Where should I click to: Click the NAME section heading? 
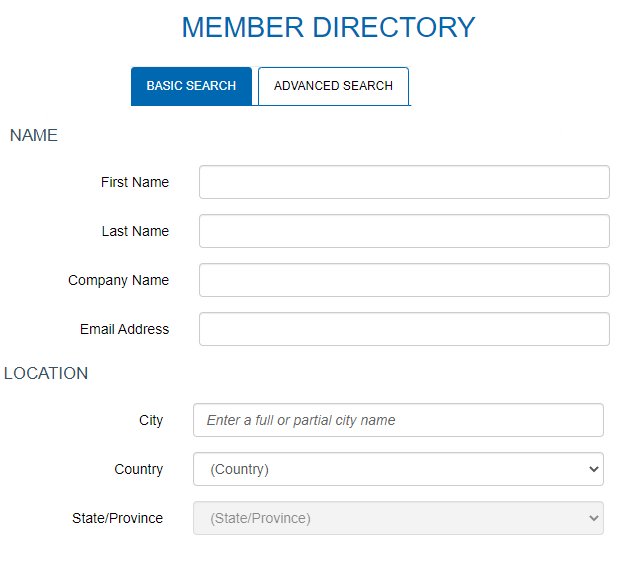point(34,135)
